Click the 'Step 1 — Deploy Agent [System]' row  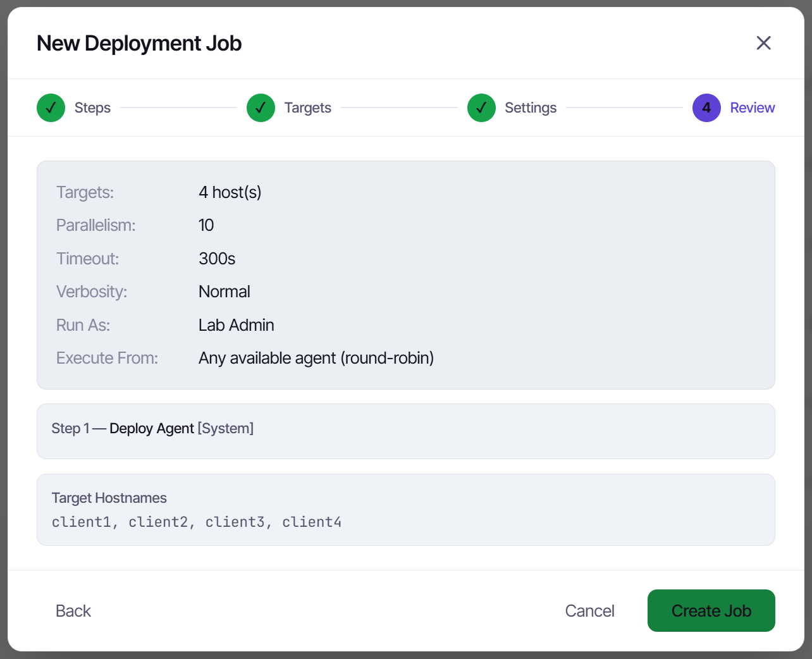(406, 431)
